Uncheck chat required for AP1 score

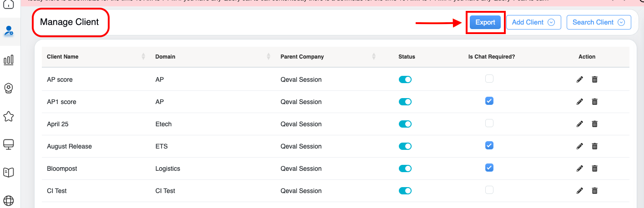point(489,101)
